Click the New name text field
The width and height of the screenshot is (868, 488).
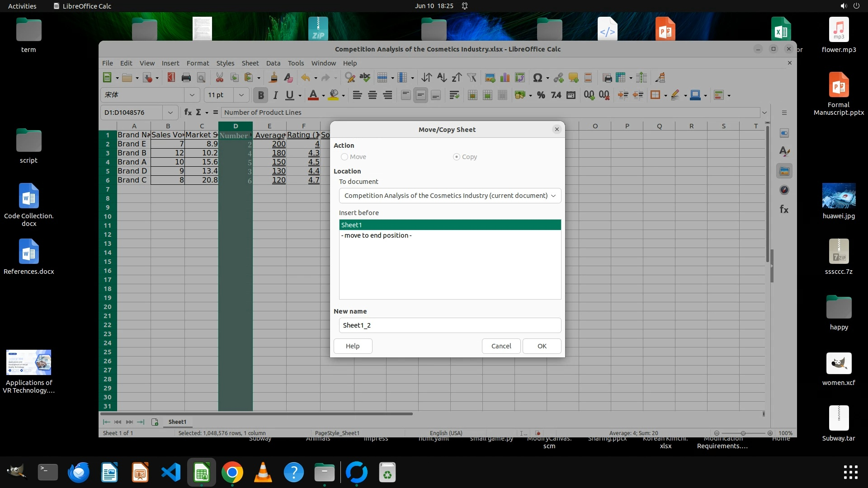tap(449, 325)
